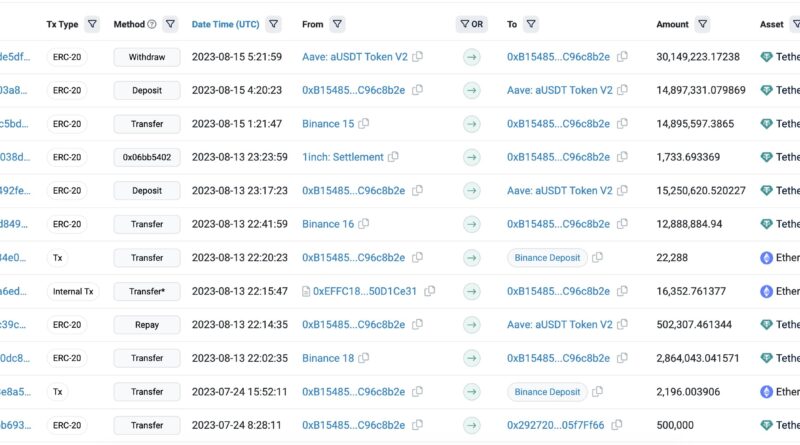Copy the Binance 18 sender address
This screenshot has height=445, width=800.
click(x=364, y=358)
